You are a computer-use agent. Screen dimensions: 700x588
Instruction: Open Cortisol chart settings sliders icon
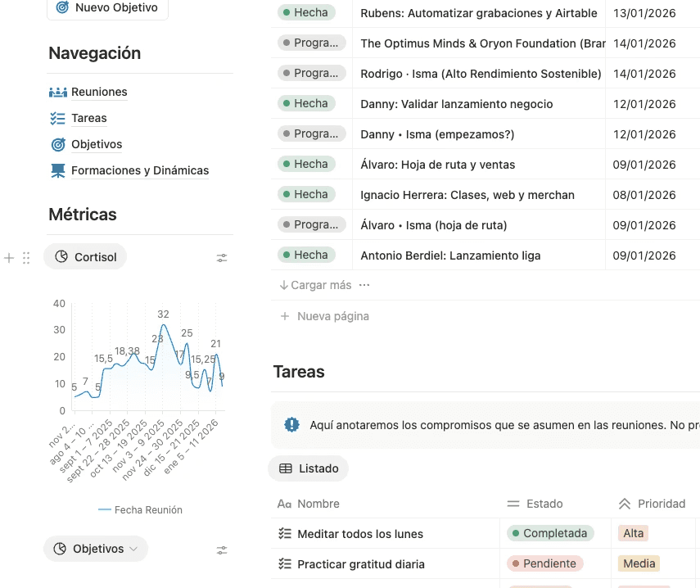pyautogui.click(x=222, y=258)
